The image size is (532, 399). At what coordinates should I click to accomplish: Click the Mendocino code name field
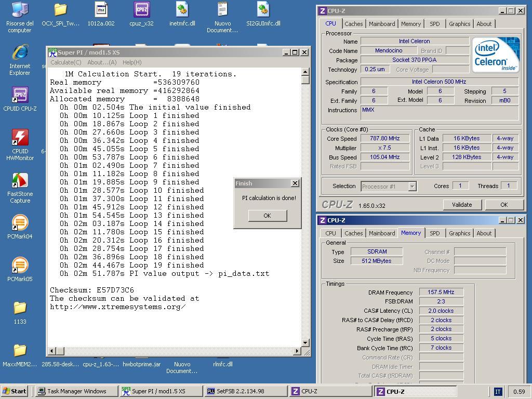[389, 50]
